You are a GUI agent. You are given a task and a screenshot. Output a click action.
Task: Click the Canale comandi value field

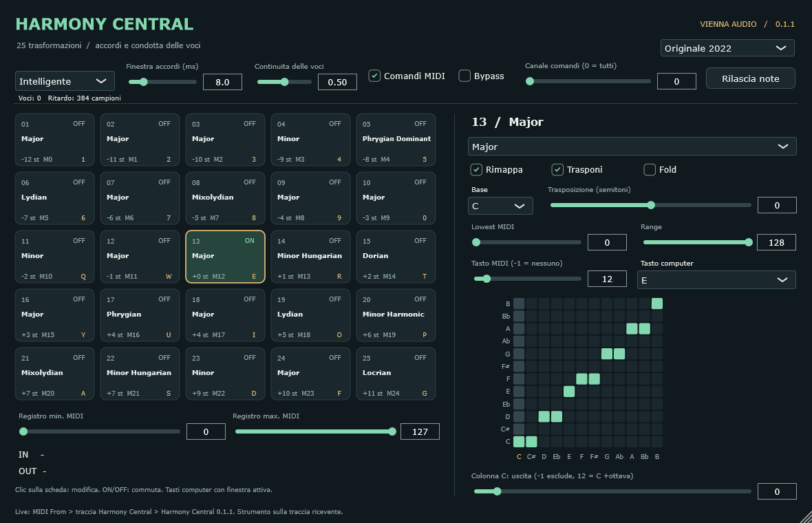[676, 81]
